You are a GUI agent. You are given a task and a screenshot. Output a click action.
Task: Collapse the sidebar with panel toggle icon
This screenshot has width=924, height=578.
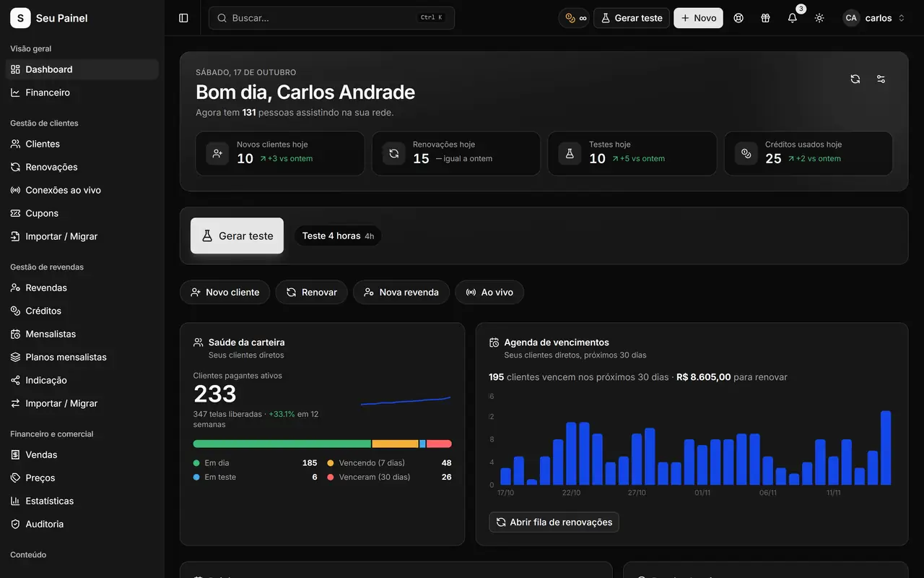click(183, 18)
